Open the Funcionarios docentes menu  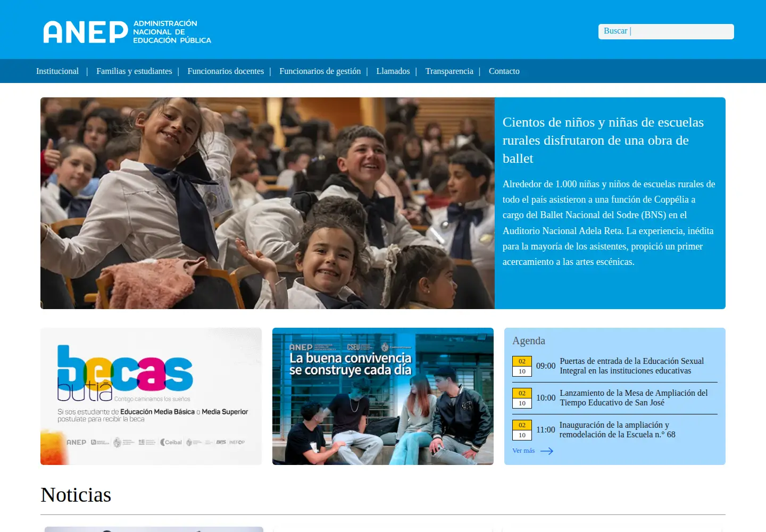coord(226,71)
